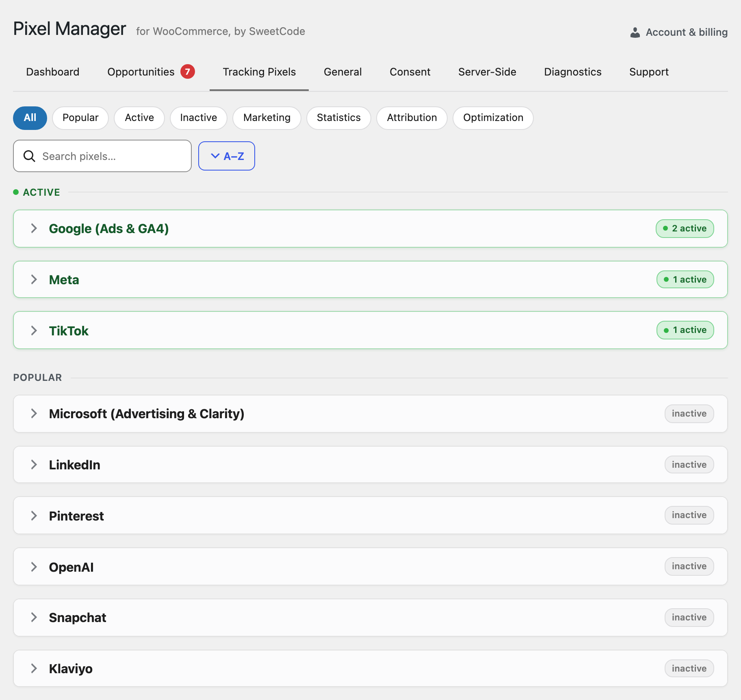This screenshot has width=741, height=700.
Task: Filter pixels by Optimization
Action: [x=493, y=118]
